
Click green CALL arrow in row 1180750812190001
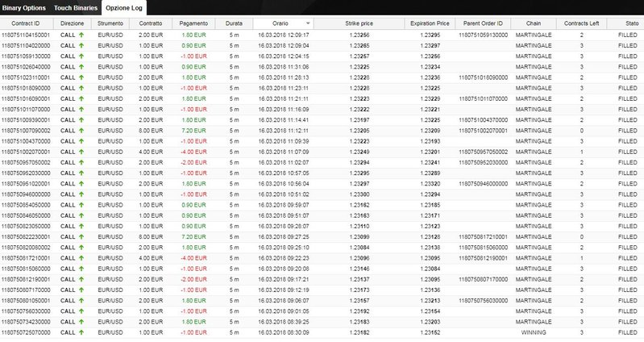coord(81,279)
